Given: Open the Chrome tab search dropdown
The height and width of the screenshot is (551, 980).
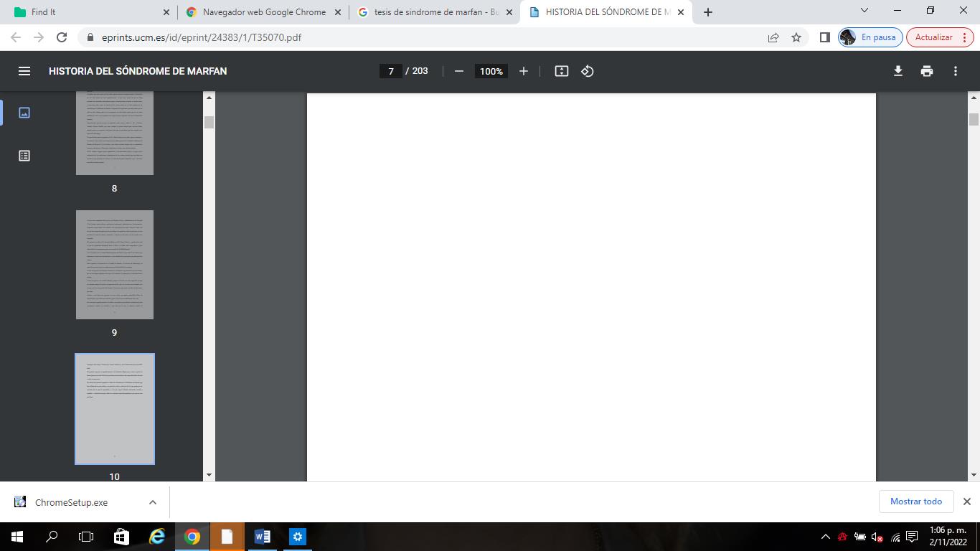Looking at the screenshot, I should click(x=864, y=11).
